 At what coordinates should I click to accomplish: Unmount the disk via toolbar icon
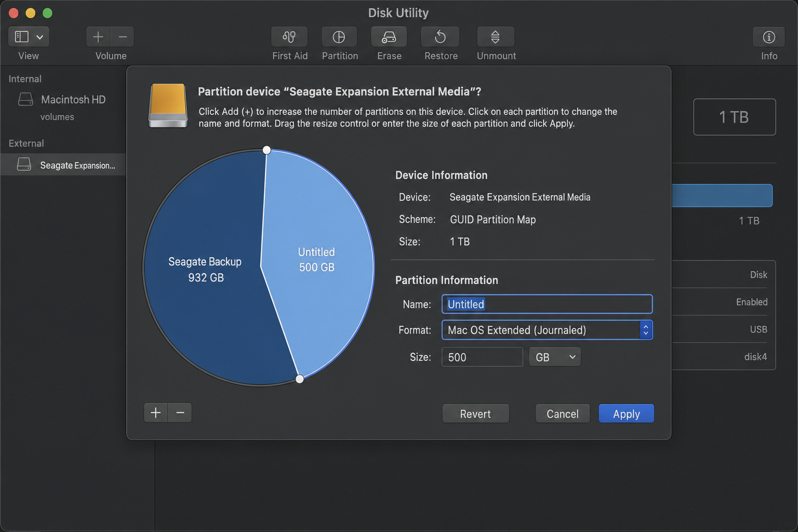tap(496, 37)
